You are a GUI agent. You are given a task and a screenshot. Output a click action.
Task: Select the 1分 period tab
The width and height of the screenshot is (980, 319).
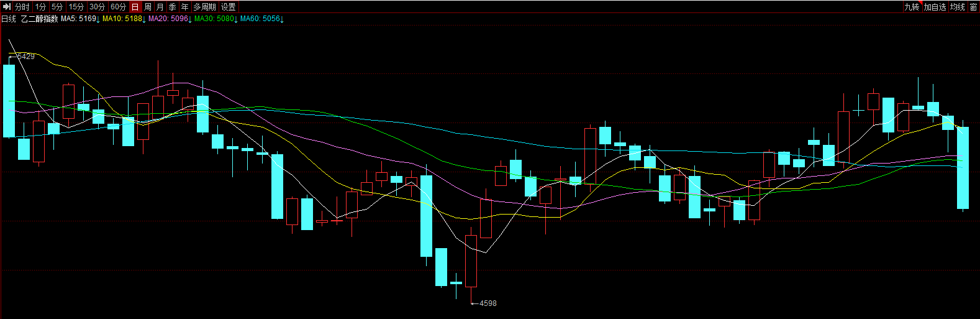[40, 7]
